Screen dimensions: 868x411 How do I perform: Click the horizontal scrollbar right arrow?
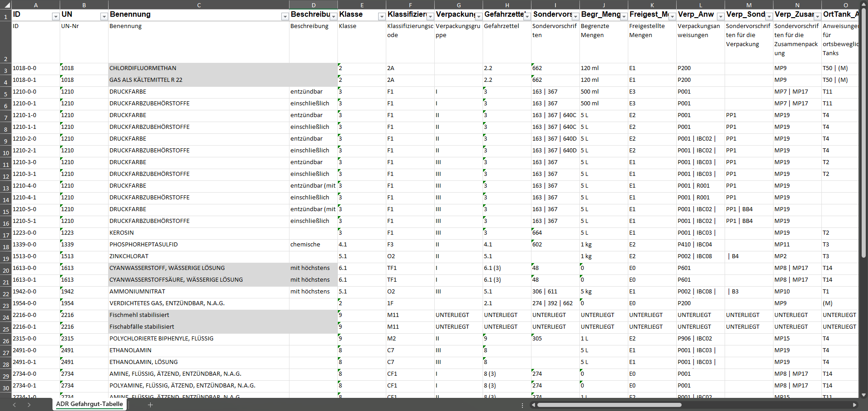coord(854,405)
